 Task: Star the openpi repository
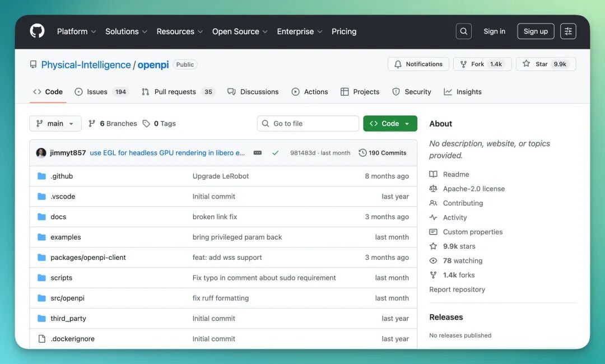(x=546, y=64)
